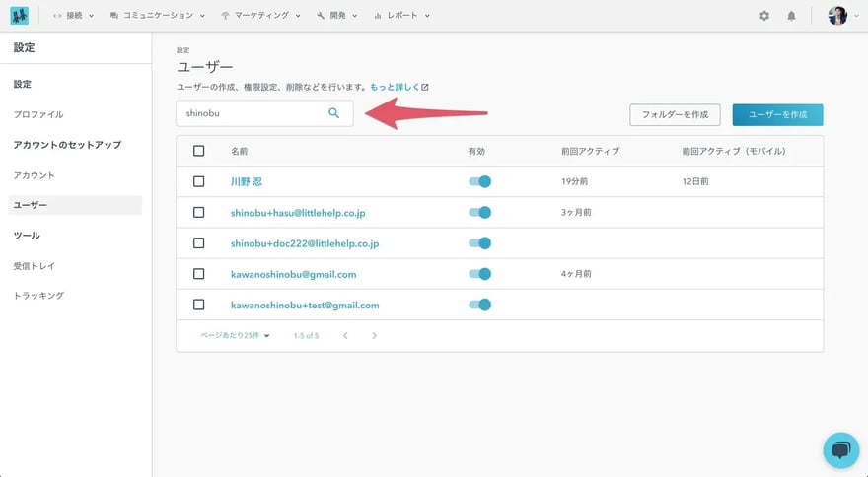Go to previous page arrow

(x=345, y=336)
